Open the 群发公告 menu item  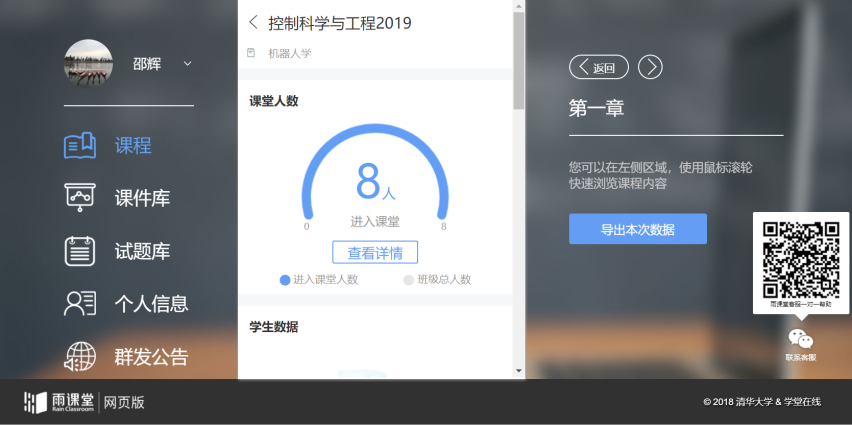[x=151, y=357]
